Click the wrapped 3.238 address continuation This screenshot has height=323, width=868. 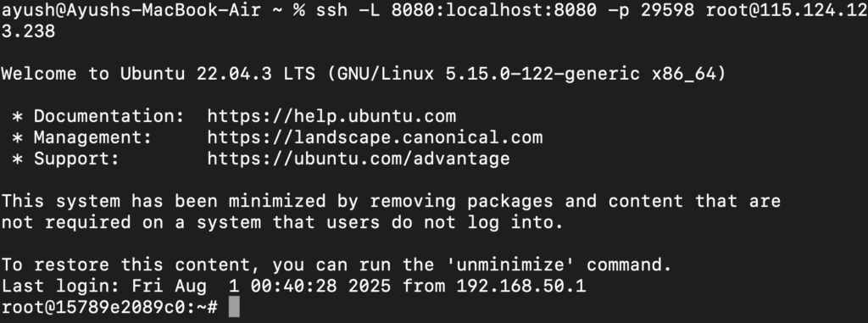click(x=28, y=31)
